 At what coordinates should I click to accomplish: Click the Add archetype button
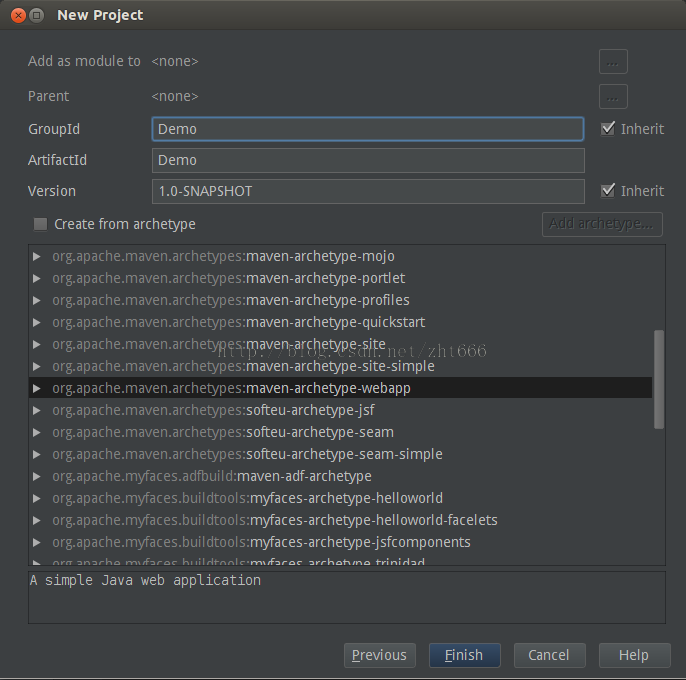[x=601, y=224]
